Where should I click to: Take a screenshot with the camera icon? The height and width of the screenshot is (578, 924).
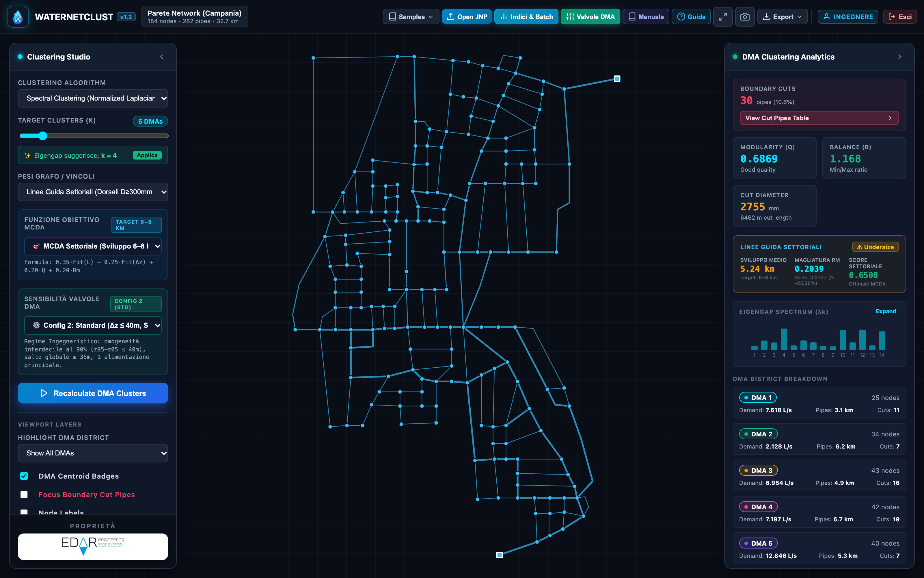click(745, 17)
